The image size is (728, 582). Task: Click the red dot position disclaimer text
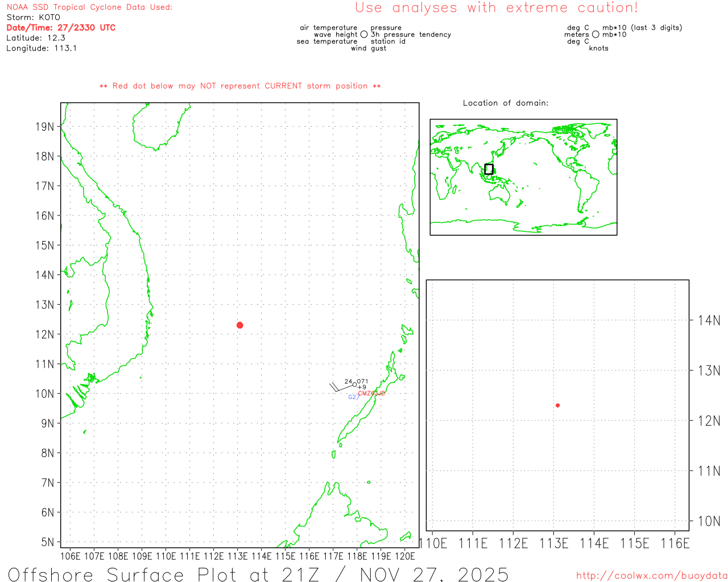240,86
